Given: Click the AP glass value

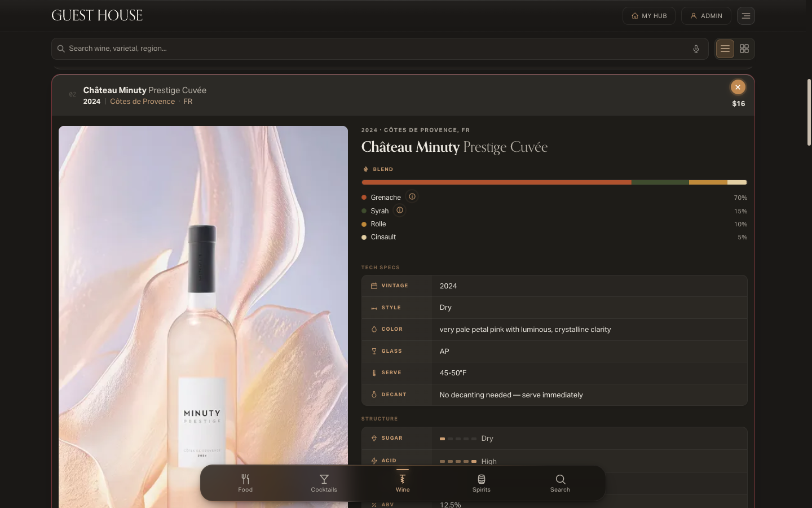Looking at the screenshot, I should (444, 351).
